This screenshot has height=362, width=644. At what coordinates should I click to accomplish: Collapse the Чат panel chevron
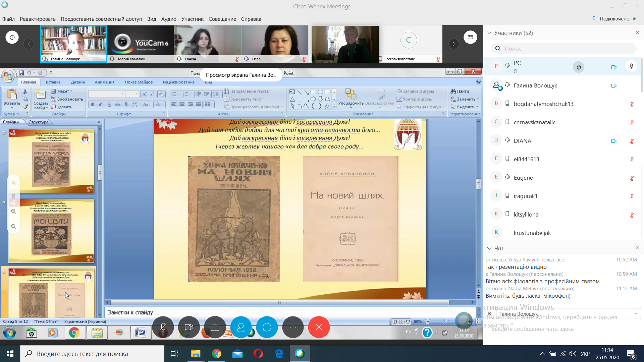[x=489, y=248]
